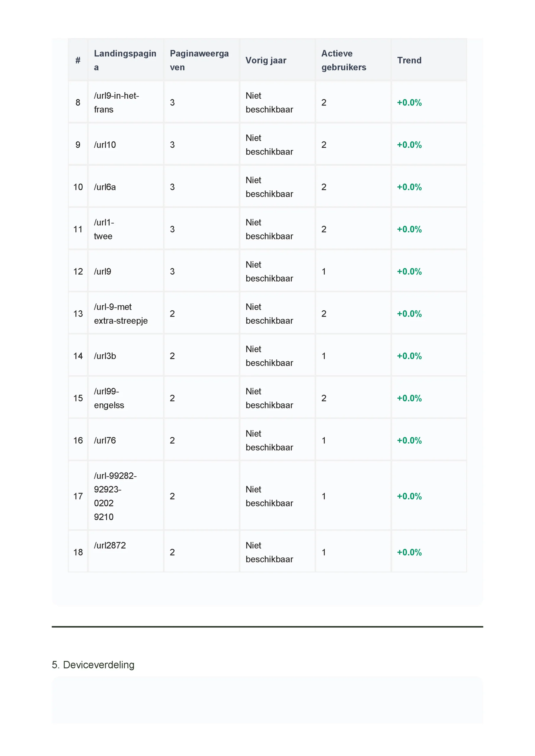Click Niet beschikbaar in row 8

269,102
